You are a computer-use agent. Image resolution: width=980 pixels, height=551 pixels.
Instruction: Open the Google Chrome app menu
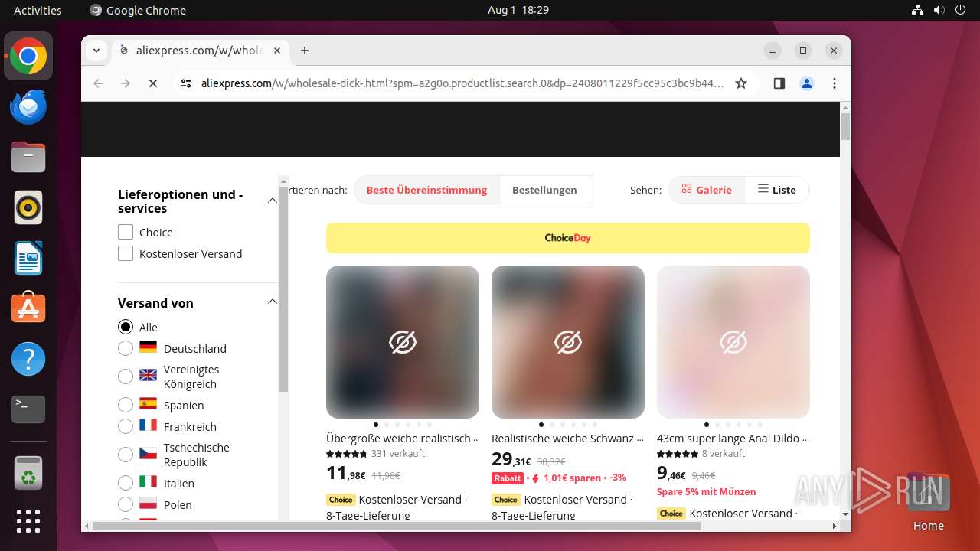138,10
